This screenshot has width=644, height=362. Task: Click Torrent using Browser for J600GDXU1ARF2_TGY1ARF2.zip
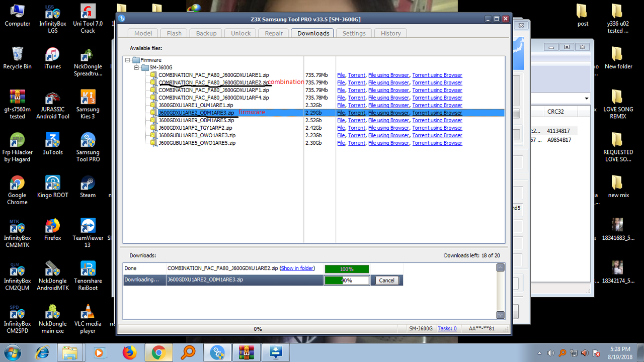click(x=437, y=128)
